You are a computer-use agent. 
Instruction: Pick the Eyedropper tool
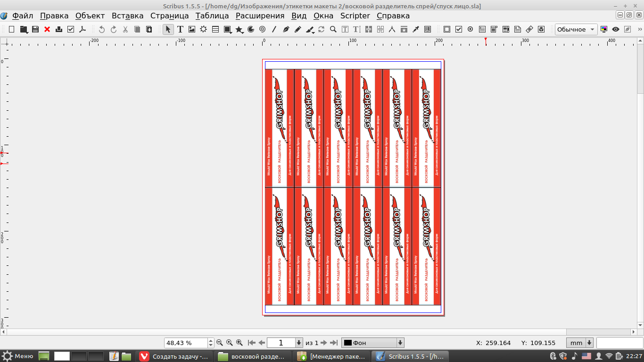click(x=416, y=29)
